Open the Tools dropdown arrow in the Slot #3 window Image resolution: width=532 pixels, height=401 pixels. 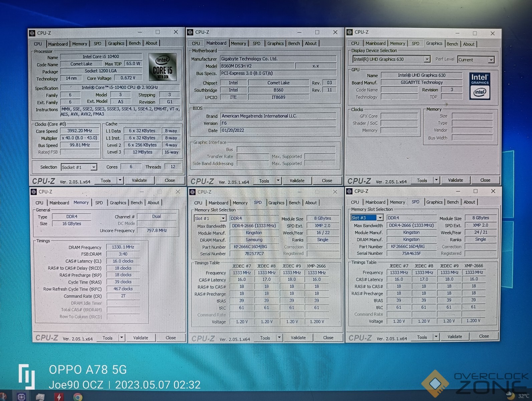click(x=436, y=337)
